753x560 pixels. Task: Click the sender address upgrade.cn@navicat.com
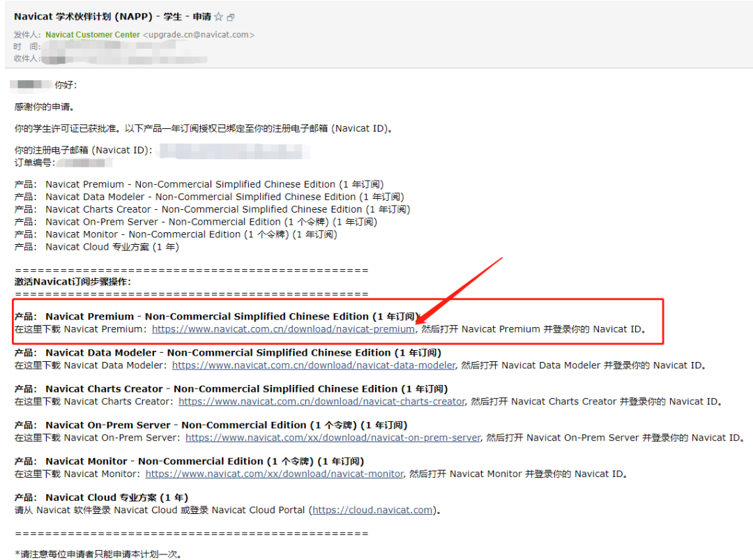click(199, 35)
